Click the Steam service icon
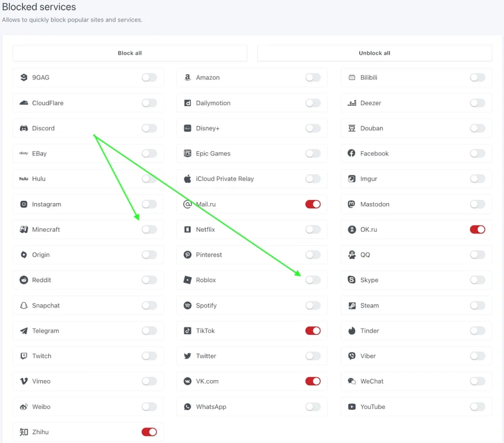Image resolution: width=504 pixels, height=443 pixels. click(352, 306)
